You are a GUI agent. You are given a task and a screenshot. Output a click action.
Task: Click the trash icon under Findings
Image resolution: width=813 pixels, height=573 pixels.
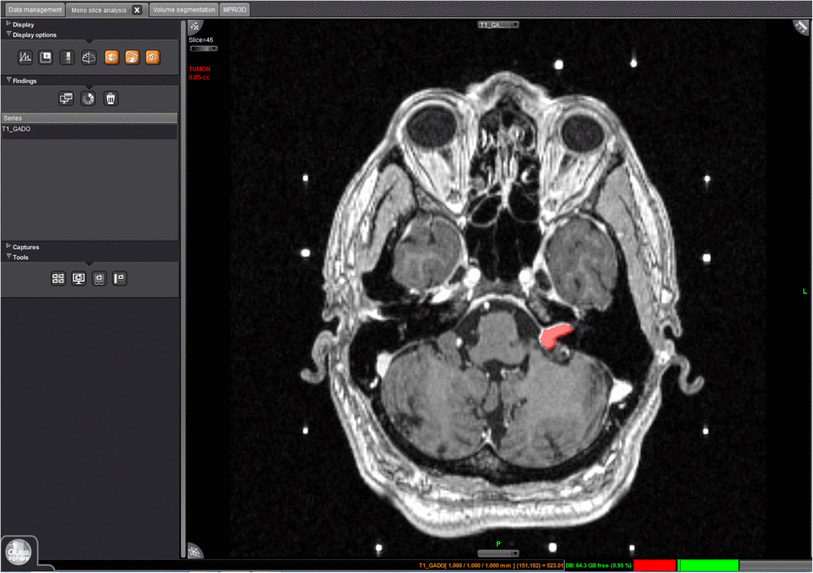tap(111, 99)
